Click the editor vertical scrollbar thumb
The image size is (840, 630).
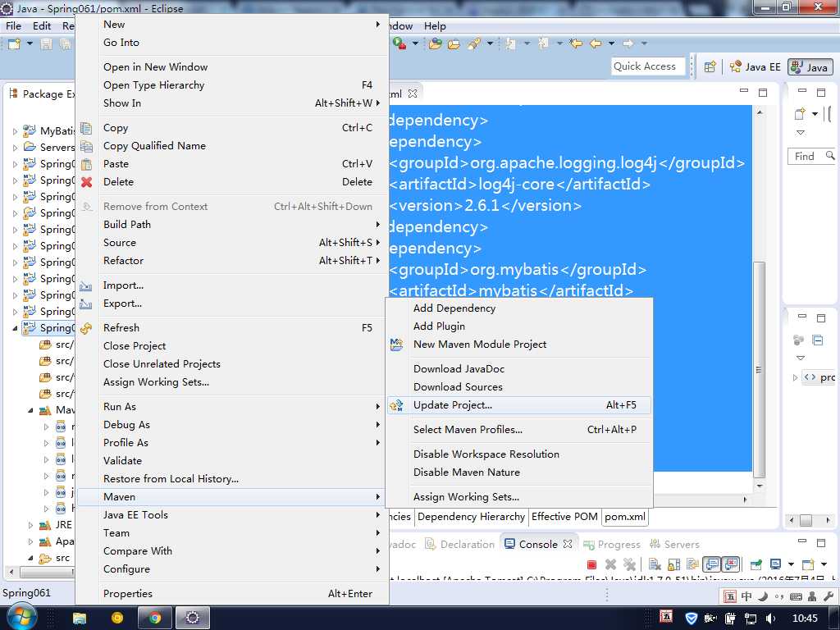coord(759,370)
